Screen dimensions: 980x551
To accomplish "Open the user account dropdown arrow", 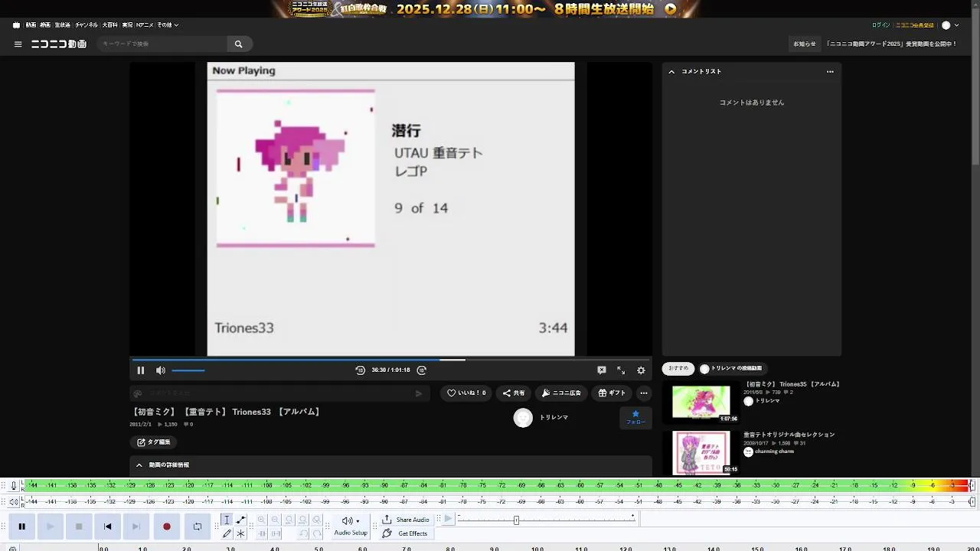I will point(956,25).
